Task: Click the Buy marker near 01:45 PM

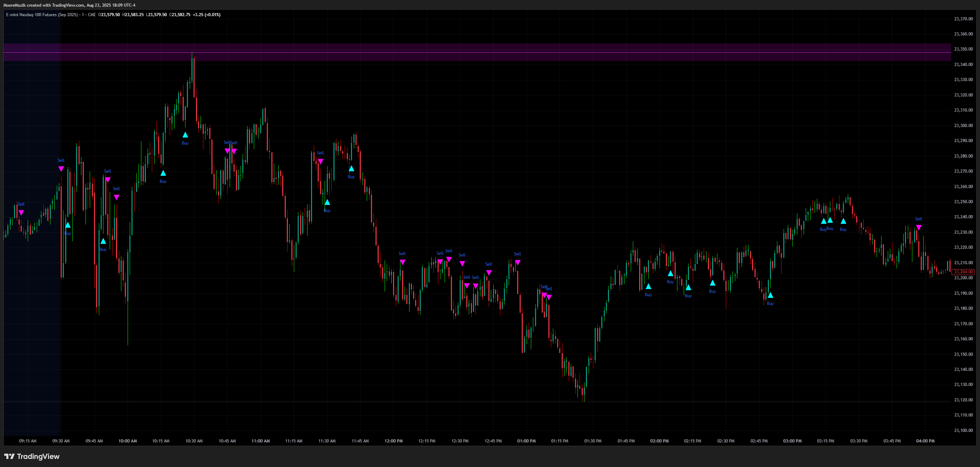Action: point(648,286)
